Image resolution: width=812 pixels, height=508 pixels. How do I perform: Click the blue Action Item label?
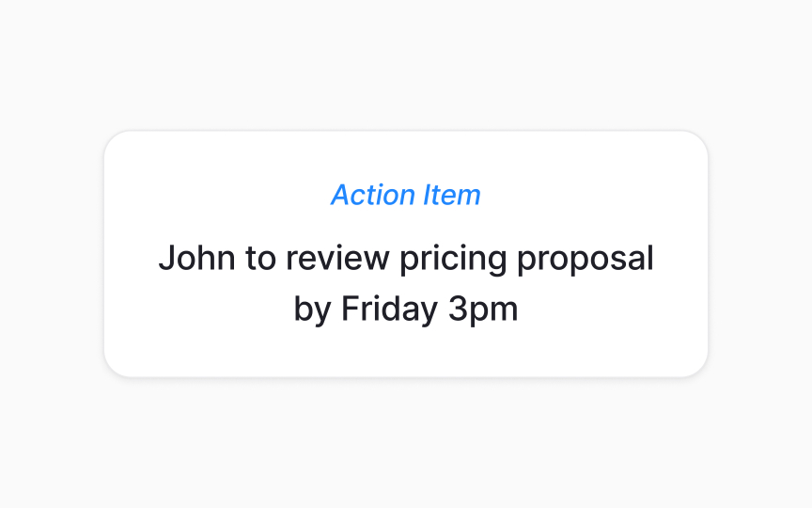coord(405,195)
